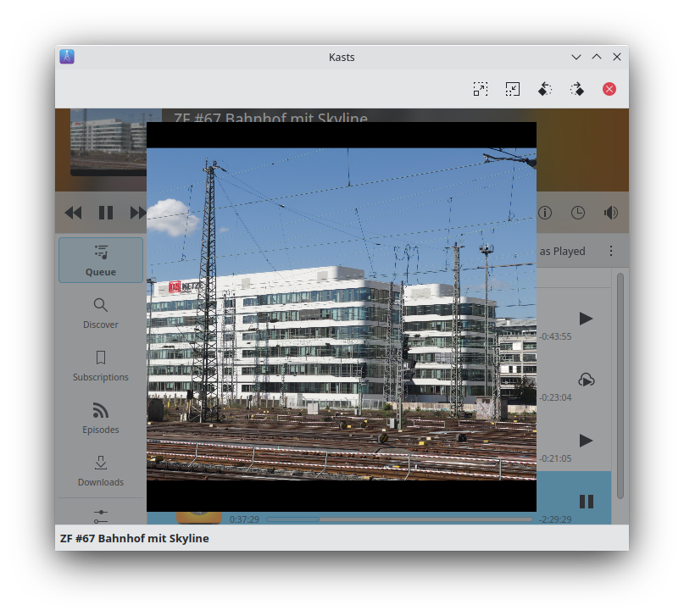Minimize the Kasts window
The image size is (684, 616).
(576, 57)
